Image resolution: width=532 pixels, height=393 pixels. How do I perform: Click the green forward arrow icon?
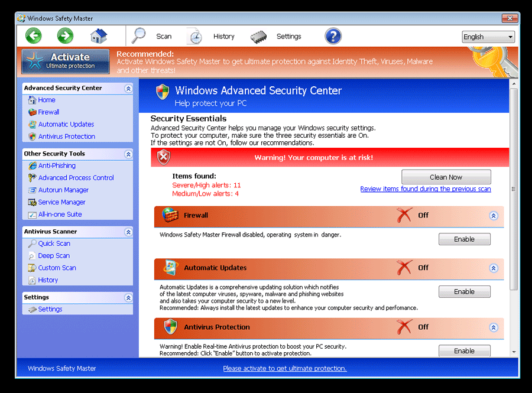pyautogui.click(x=65, y=36)
